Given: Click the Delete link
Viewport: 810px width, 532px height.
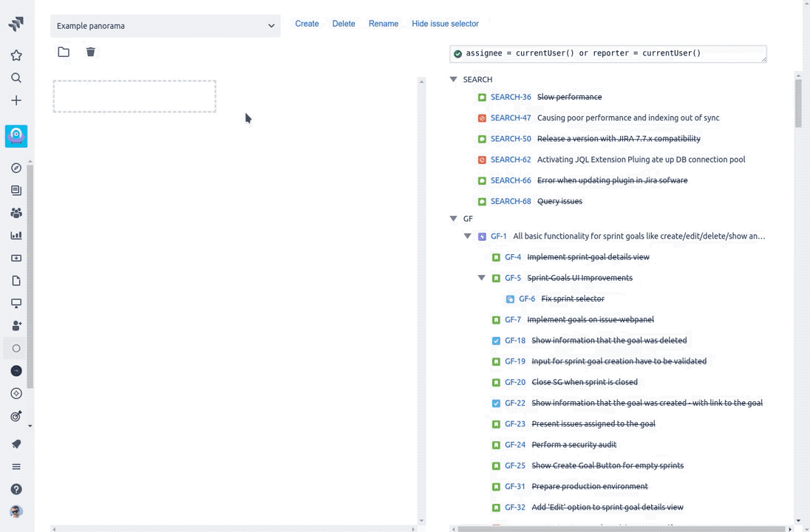Looking at the screenshot, I should (x=344, y=24).
